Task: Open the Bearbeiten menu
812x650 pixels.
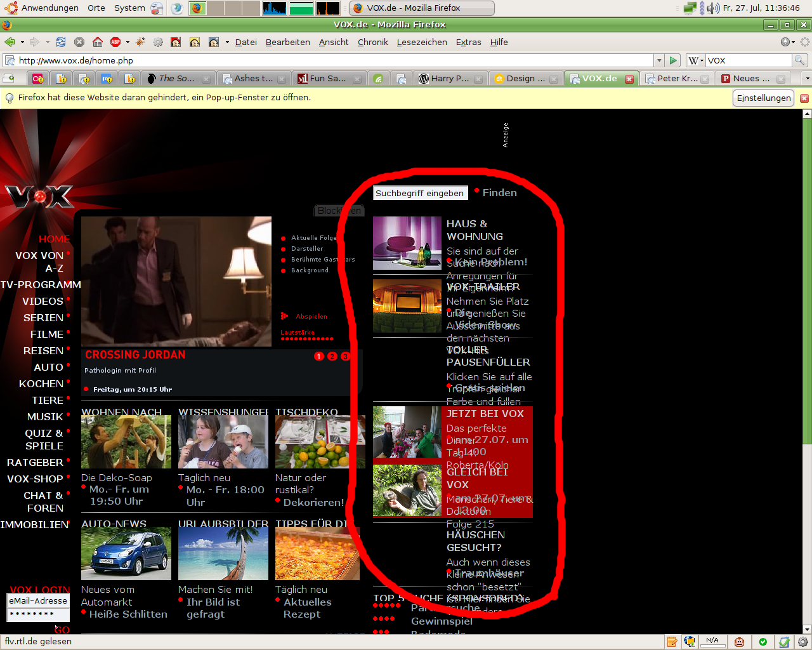Action: pos(288,42)
